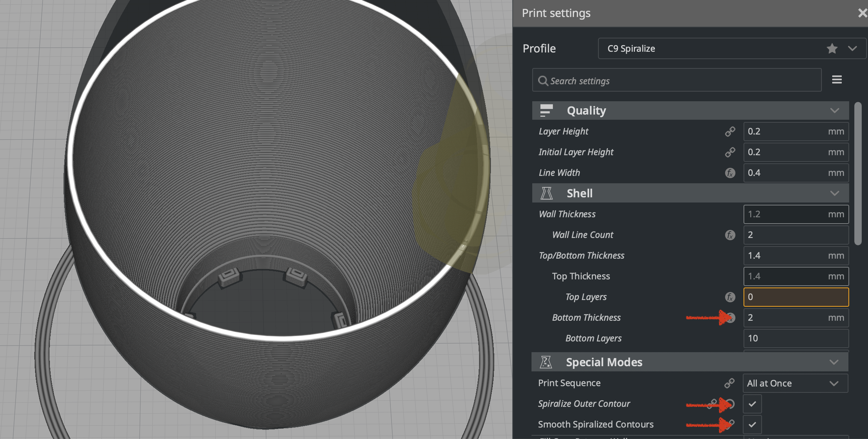Favorite the C9 Spiralize profile via the star icon
Viewport: 868px width, 439px height.
[x=832, y=48]
